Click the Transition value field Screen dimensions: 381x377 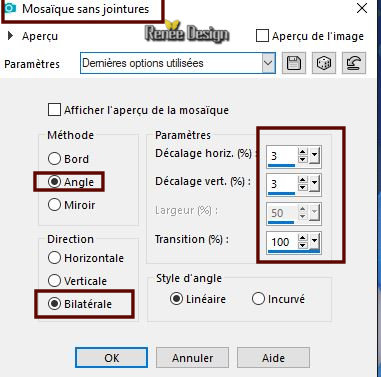pos(282,242)
